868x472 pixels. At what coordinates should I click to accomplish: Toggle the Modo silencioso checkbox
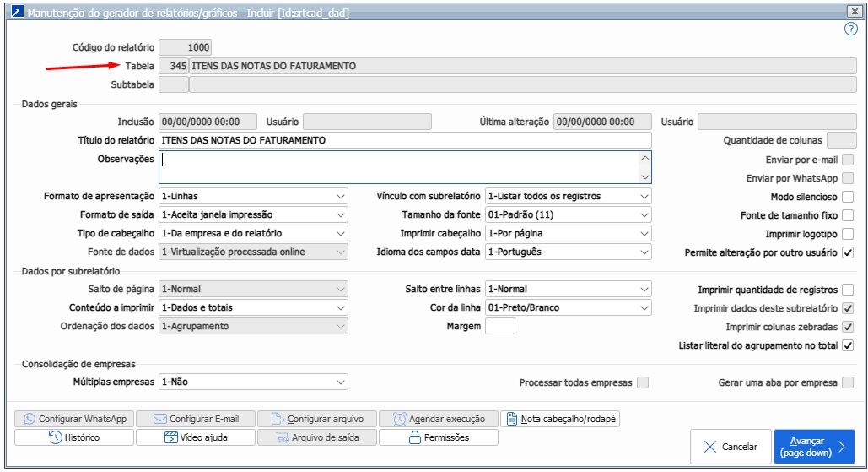pyautogui.click(x=848, y=197)
